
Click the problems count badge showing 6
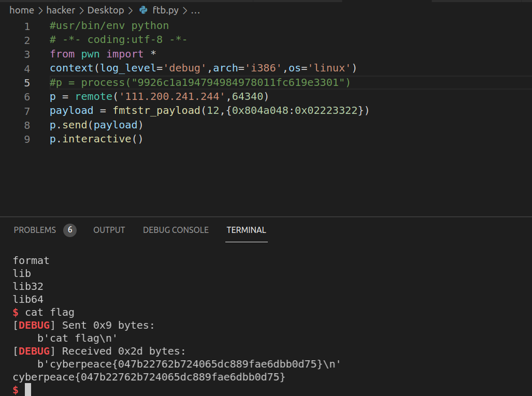click(x=70, y=230)
